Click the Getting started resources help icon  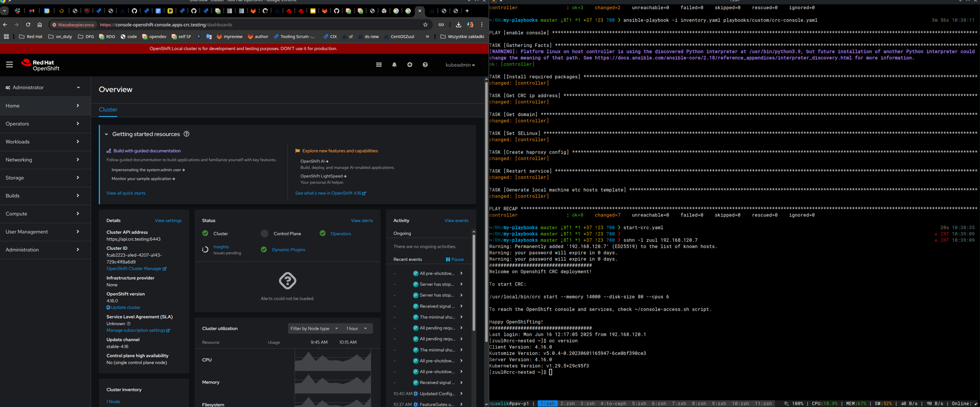tap(187, 134)
